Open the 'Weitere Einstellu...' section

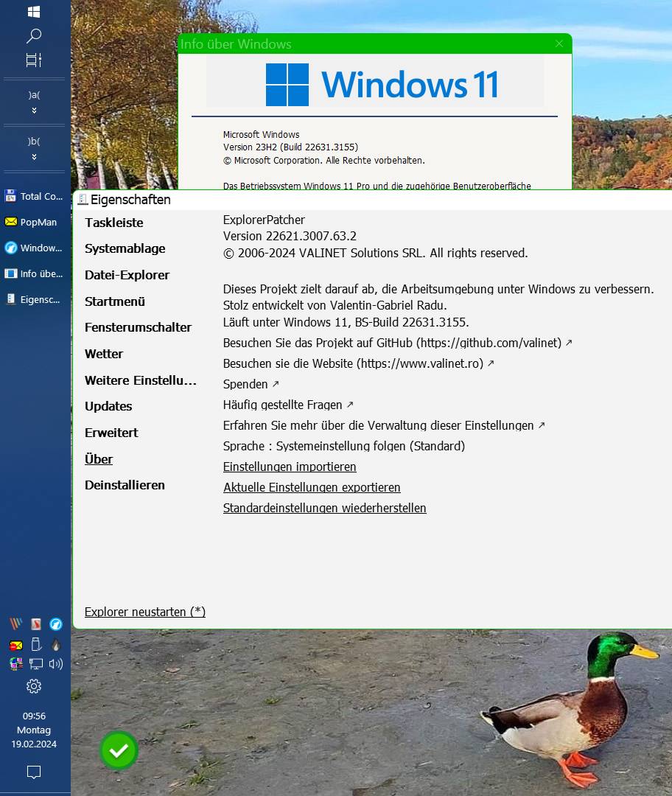[141, 380]
